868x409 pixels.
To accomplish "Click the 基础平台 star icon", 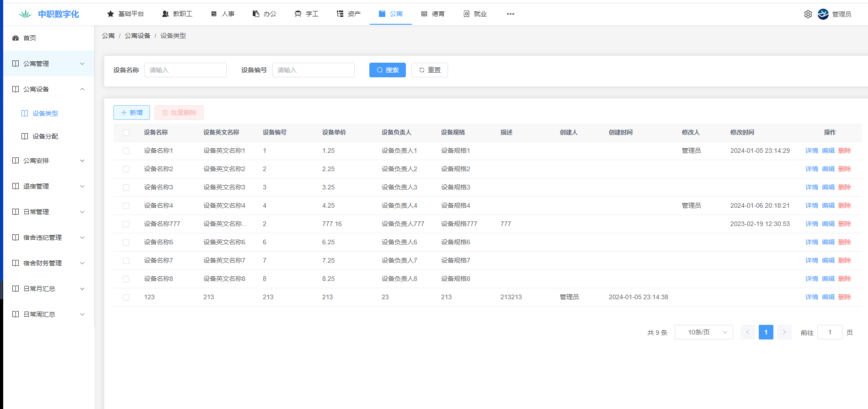I will pyautogui.click(x=110, y=14).
